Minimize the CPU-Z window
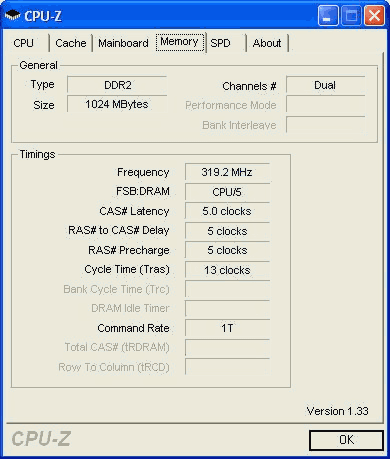Viewport: 390px width, 459px height. click(x=328, y=16)
